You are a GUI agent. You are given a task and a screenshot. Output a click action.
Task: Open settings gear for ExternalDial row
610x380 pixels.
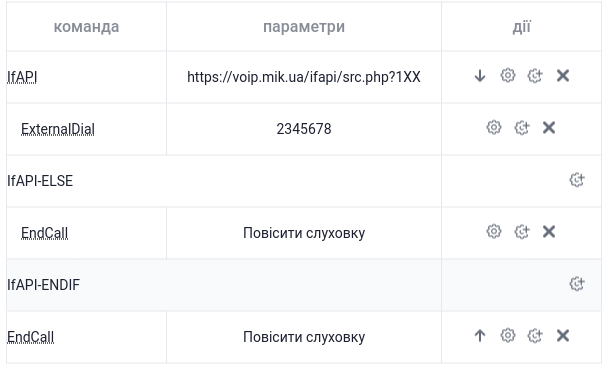494,127
